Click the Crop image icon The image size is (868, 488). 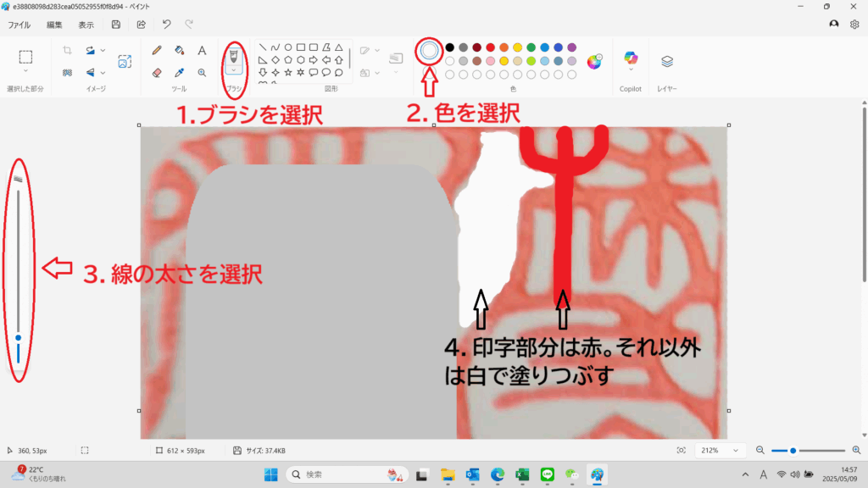coord(67,51)
